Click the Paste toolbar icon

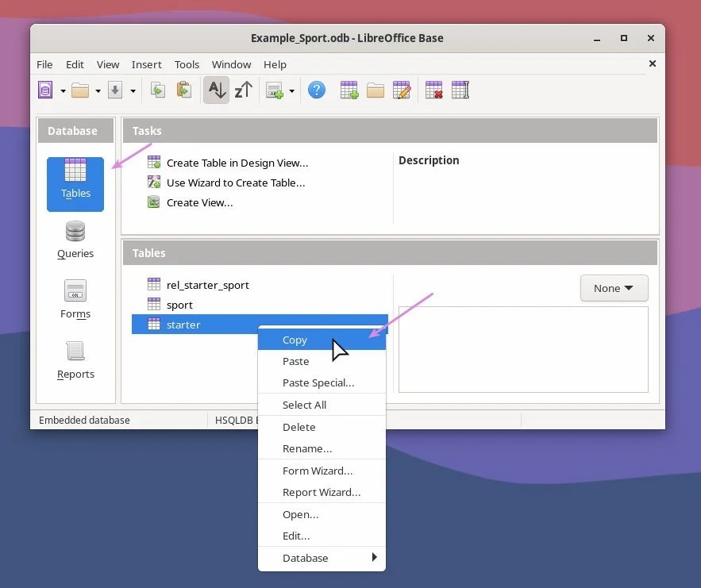coord(183,90)
